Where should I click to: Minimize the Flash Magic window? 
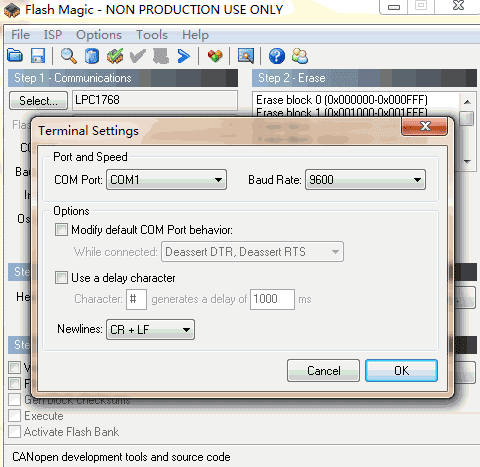click(x=394, y=7)
